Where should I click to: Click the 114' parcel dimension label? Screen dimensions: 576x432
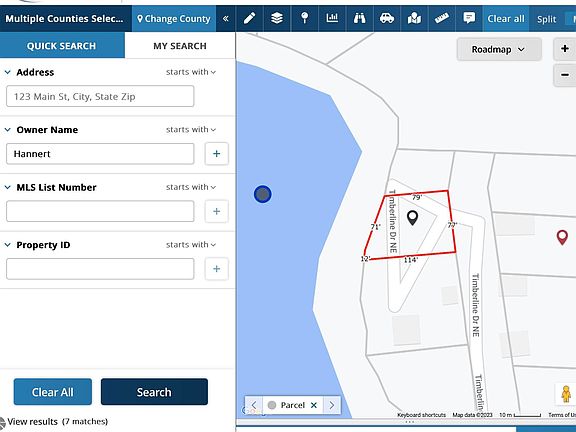coord(411,260)
